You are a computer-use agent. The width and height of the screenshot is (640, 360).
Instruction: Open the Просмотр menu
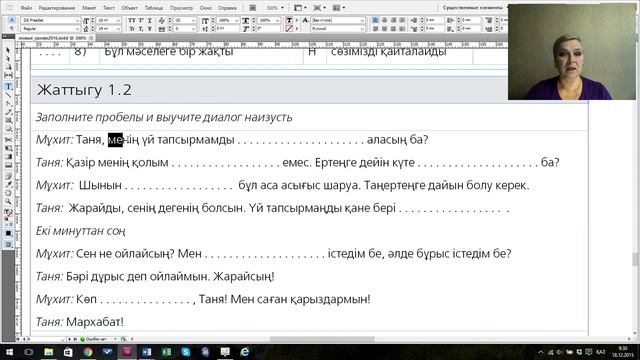(x=181, y=8)
